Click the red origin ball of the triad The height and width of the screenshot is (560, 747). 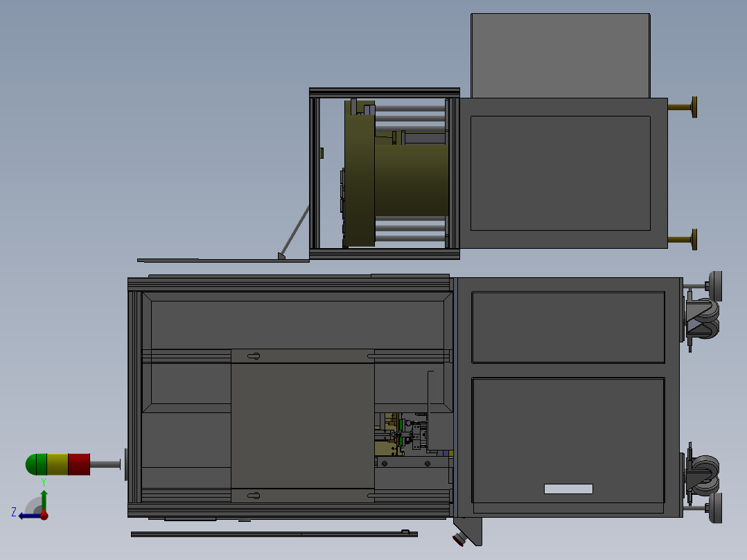44,515
